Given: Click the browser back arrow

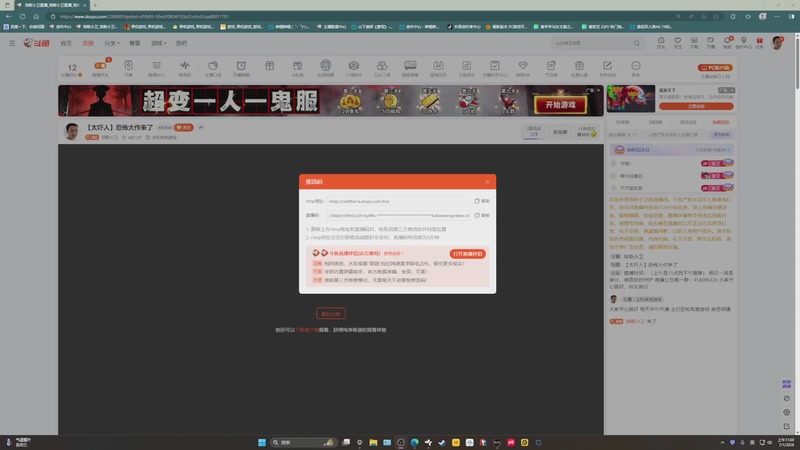Looking at the screenshot, I should tap(9, 16).
